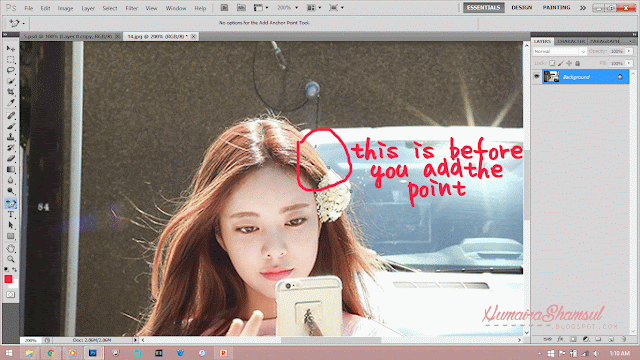Open the File menu
The height and width of the screenshot is (360, 640).
click(x=29, y=8)
